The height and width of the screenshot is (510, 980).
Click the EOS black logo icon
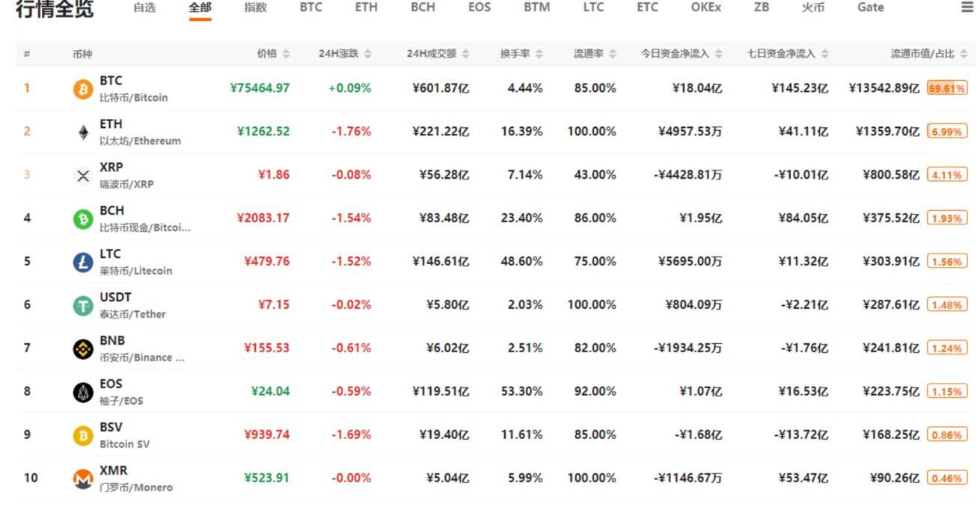pos(83,393)
